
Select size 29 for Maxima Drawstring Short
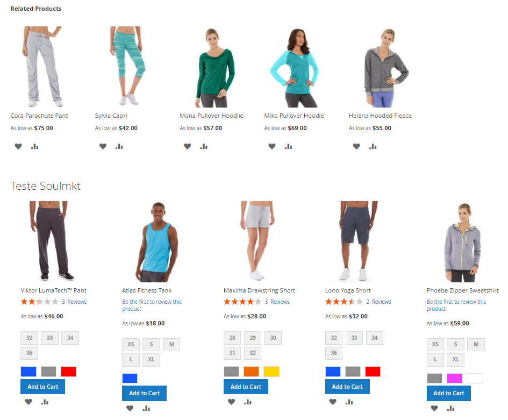click(x=253, y=338)
